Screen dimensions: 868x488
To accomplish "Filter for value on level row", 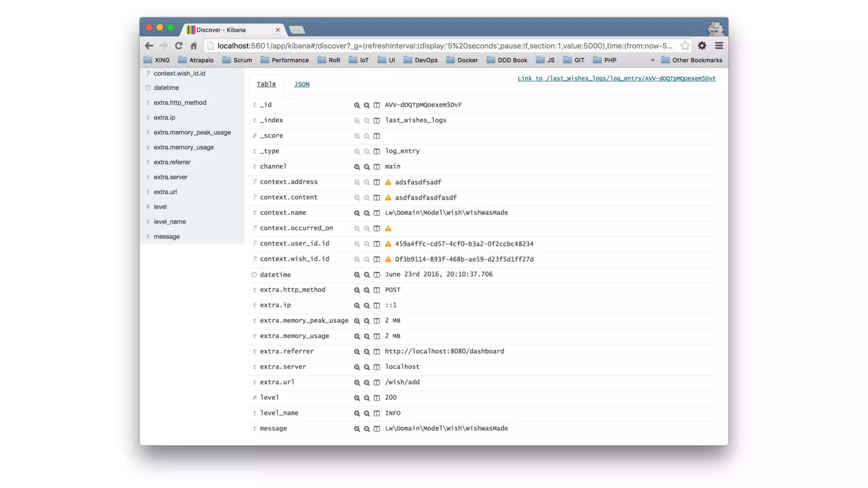I will pos(356,397).
